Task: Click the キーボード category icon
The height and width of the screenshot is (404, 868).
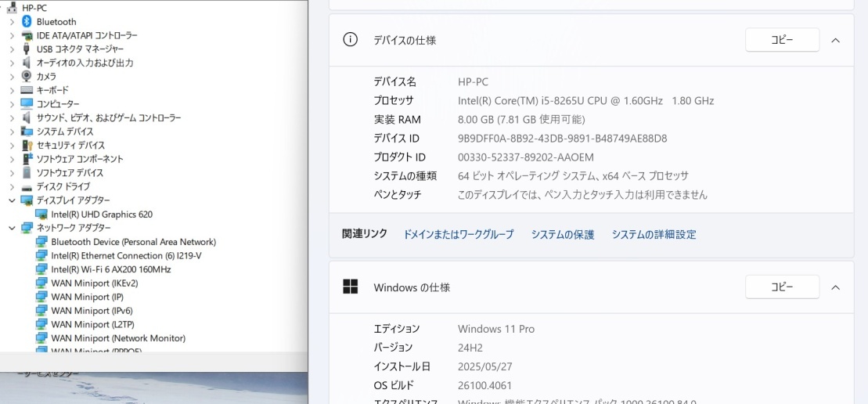Action: pyautogui.click(x=27, y=90)
